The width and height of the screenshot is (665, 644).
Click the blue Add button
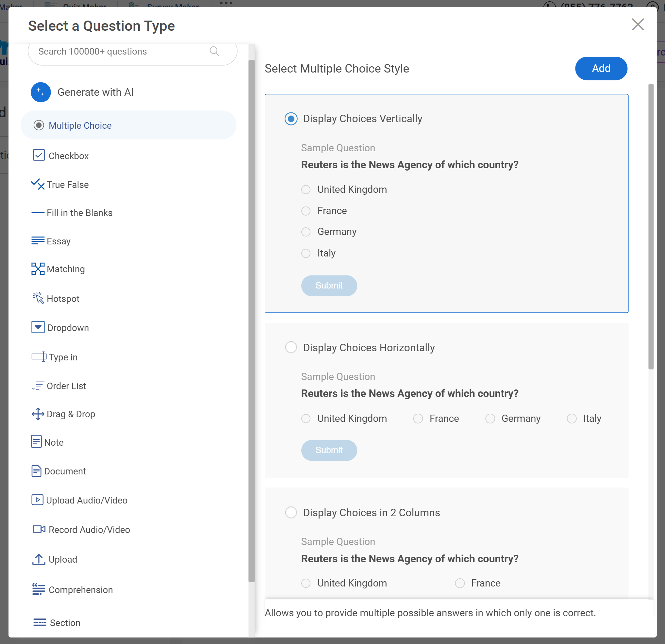tap(601, 69)
